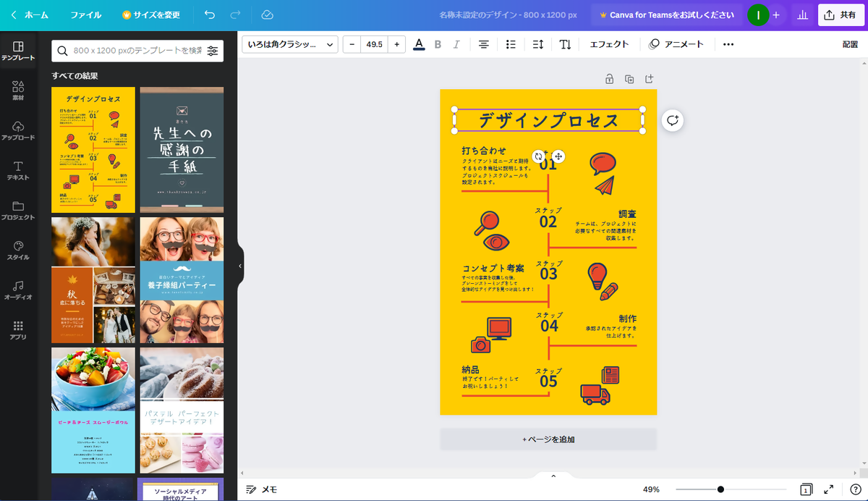Screen dimensions: 868x501
Task: Click the design title 名称未設定のデザイン
Action: [509, 14]
